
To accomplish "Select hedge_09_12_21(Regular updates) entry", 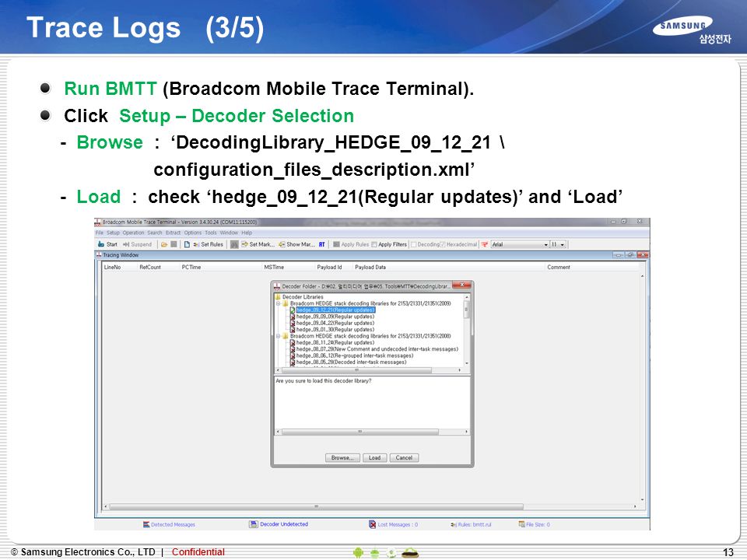I will point(335,310).
